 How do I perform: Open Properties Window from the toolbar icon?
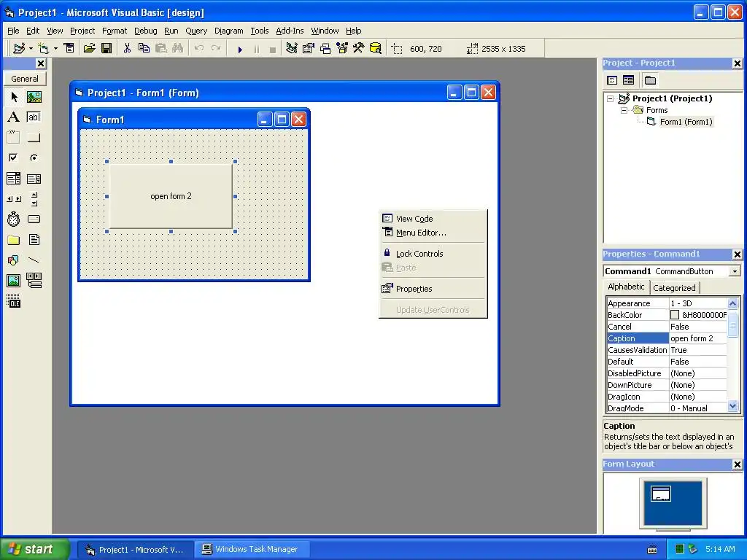click(x=309, y=49)
